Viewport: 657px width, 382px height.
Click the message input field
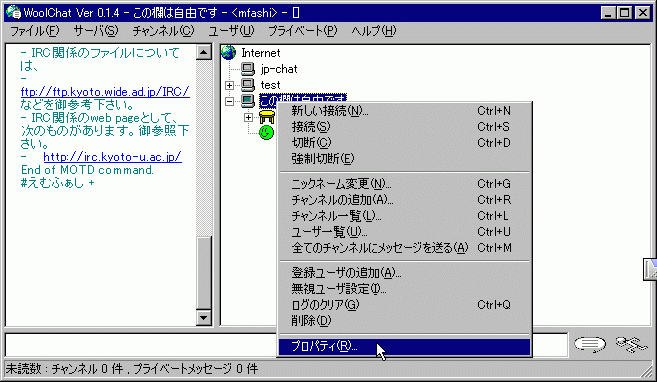[141, 345]
